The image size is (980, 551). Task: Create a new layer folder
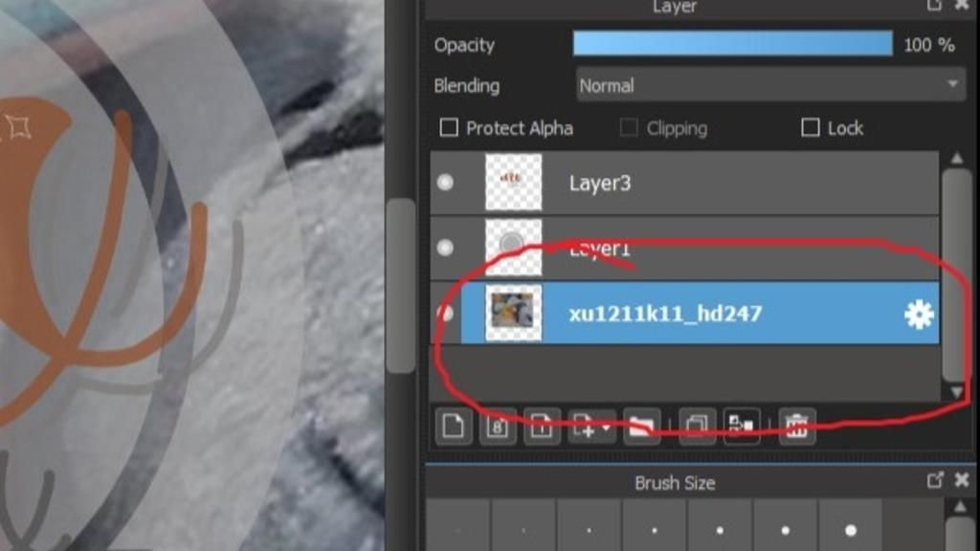642,427
